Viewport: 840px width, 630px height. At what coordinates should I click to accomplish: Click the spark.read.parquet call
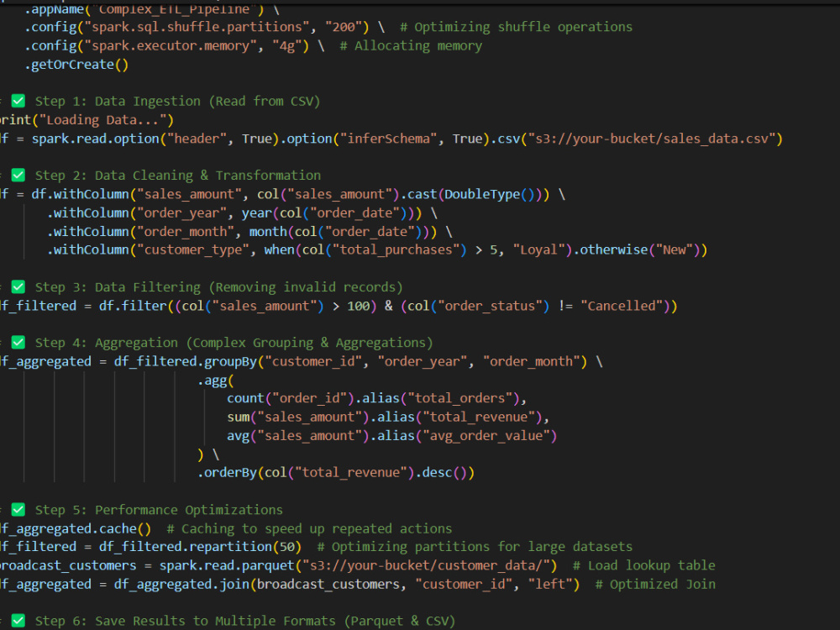point(227,565)
